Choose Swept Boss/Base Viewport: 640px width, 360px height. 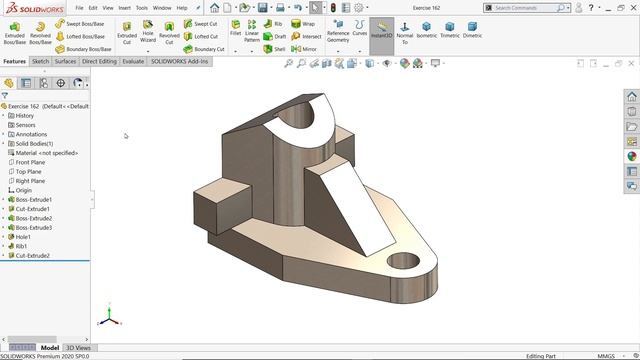(x=80, y=24)
